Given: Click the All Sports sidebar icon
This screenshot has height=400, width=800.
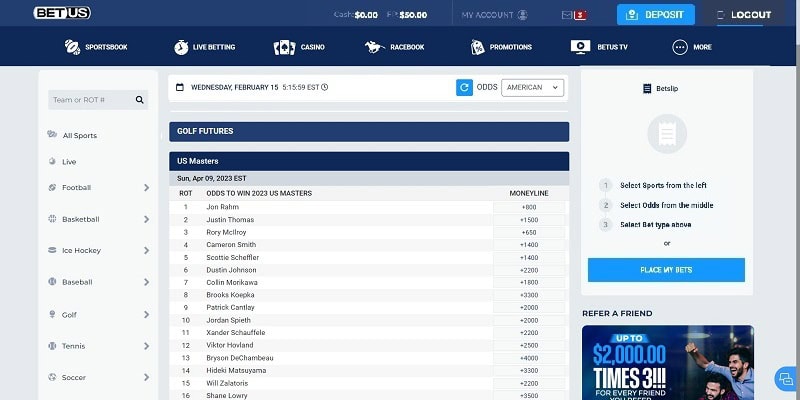Looking at the screenshot, I should coord(52,135).
